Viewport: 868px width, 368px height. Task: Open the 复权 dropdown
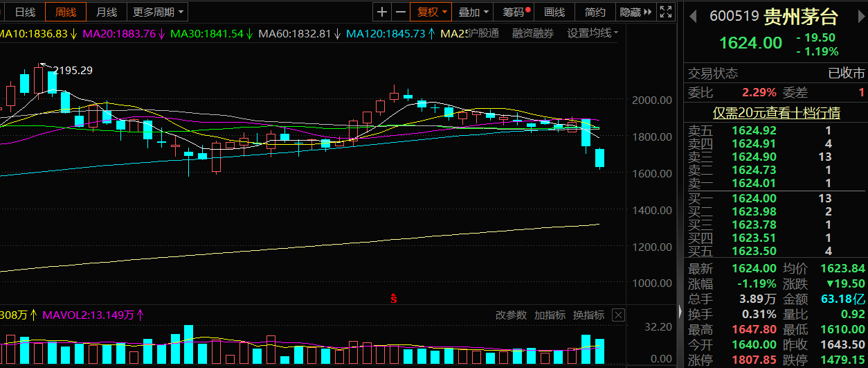pos(432,12)
